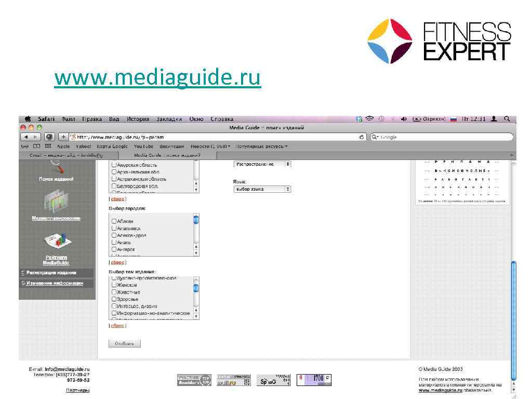Switch to the Gmail медиа-гайд tab
532x399 pixels.
click(x=69, y=155)
